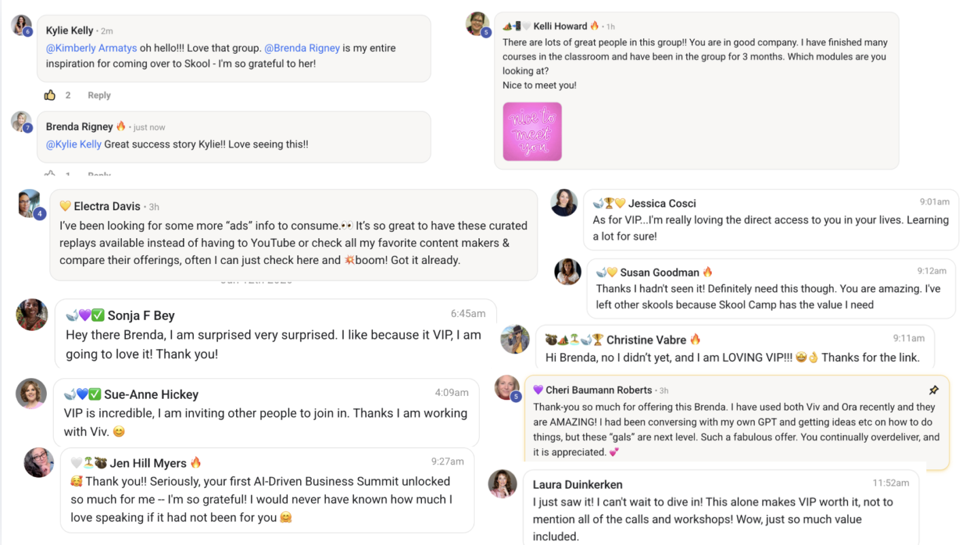The width and height of the screenshot is (980, 545).
Task: Click Christine Vabre's avatar image
Action: click(515, 339)
